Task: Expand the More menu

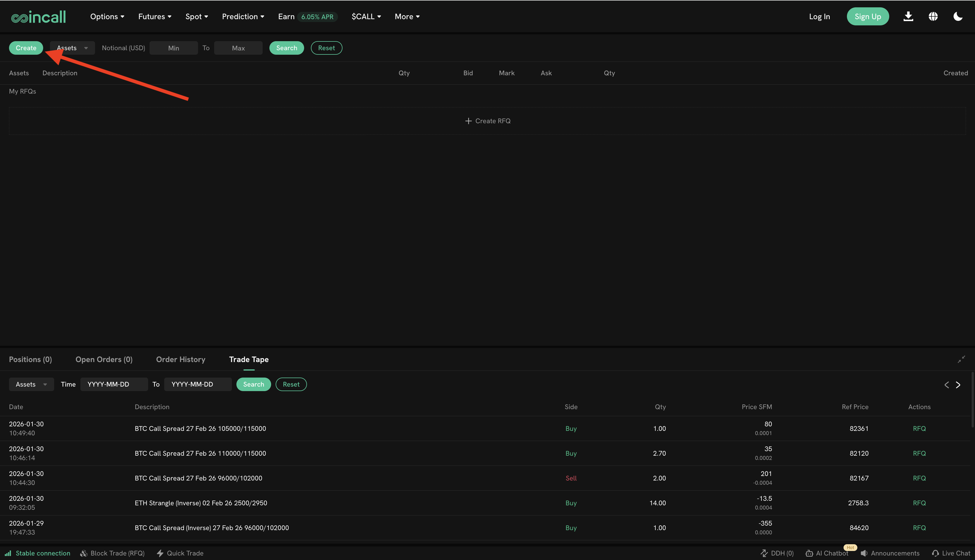Action: click(407, 17)
